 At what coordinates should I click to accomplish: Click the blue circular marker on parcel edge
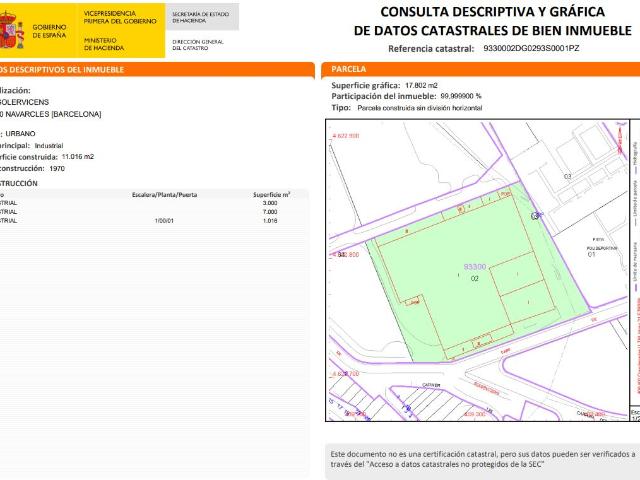click(536, 216)
